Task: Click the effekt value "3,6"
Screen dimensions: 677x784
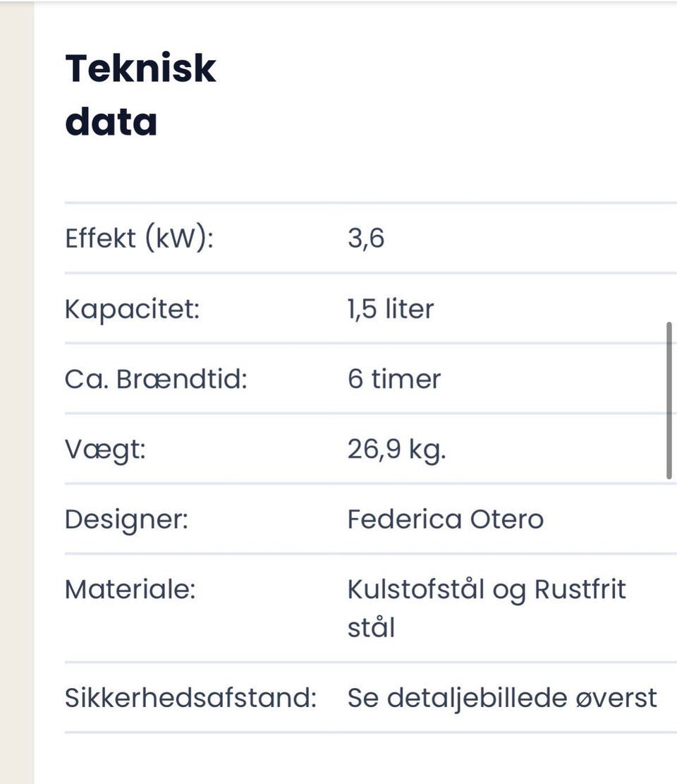Action: click(x=365, y=239)
